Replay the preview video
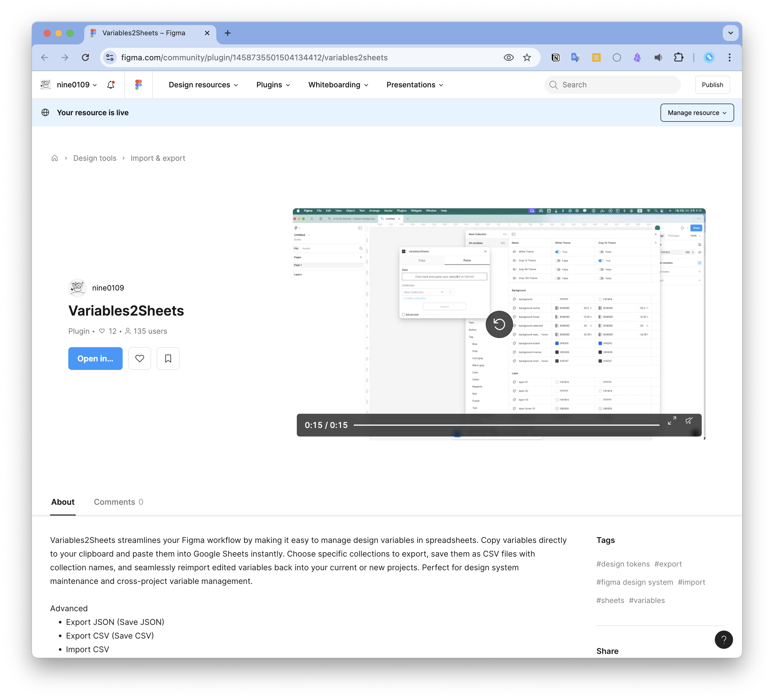Viewport: 774px width, 700px height. click(499, 324)
